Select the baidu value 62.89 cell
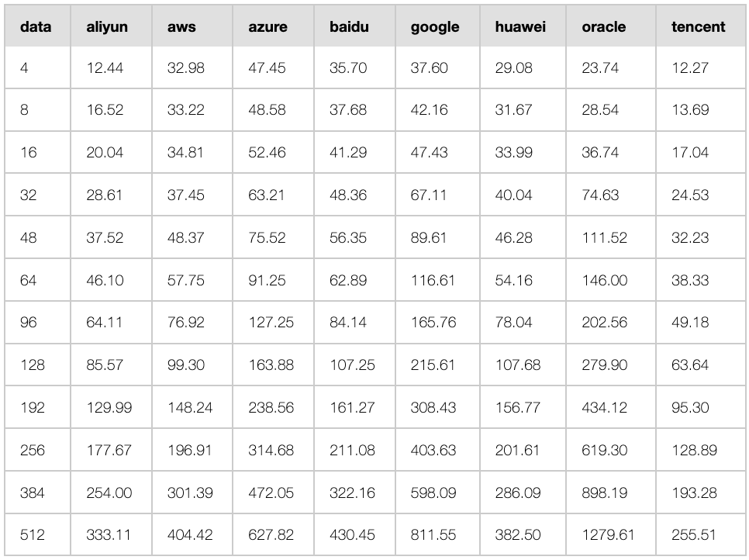 [354, 280]
